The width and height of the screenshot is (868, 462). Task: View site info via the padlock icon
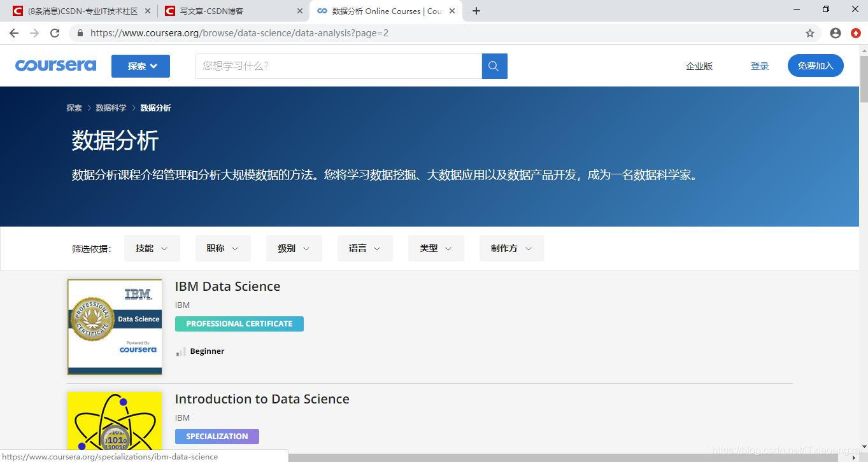click(80, 33)
